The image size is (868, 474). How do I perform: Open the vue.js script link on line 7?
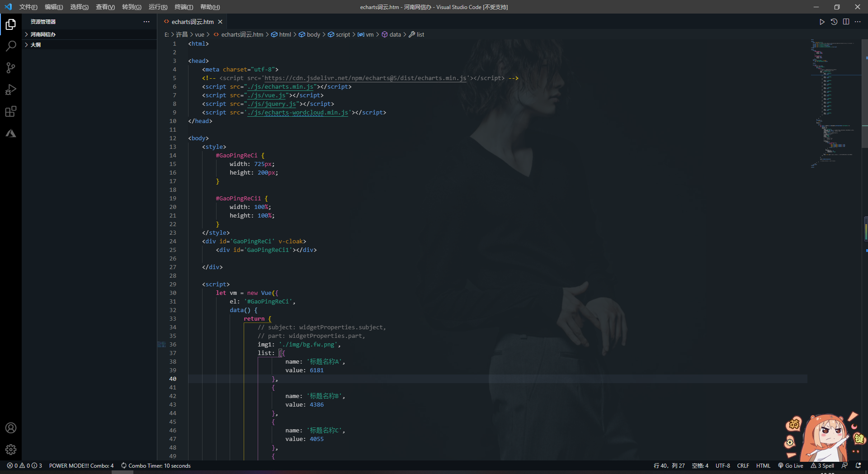click(x=266, y=95)
